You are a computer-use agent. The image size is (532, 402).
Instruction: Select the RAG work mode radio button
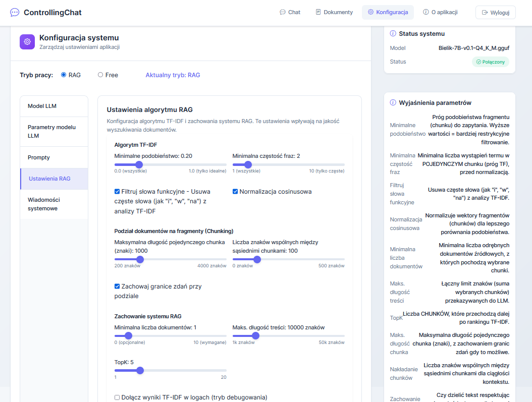coord(64,75)
